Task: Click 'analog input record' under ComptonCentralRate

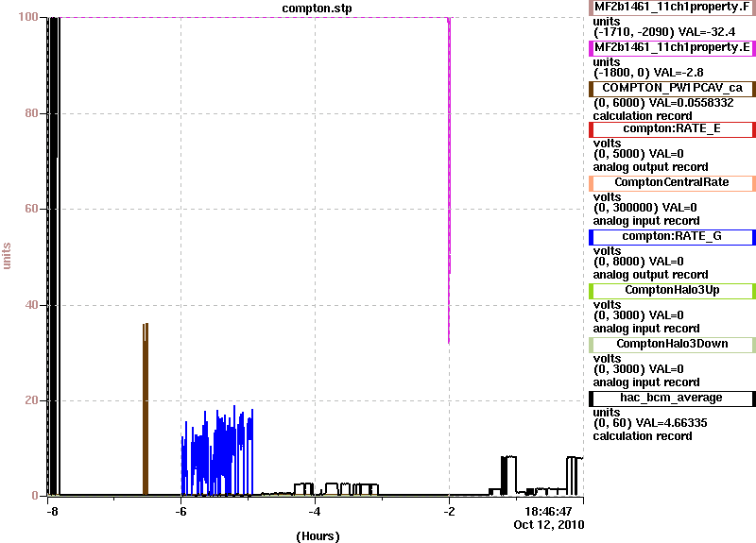Action: pos(646,221)
